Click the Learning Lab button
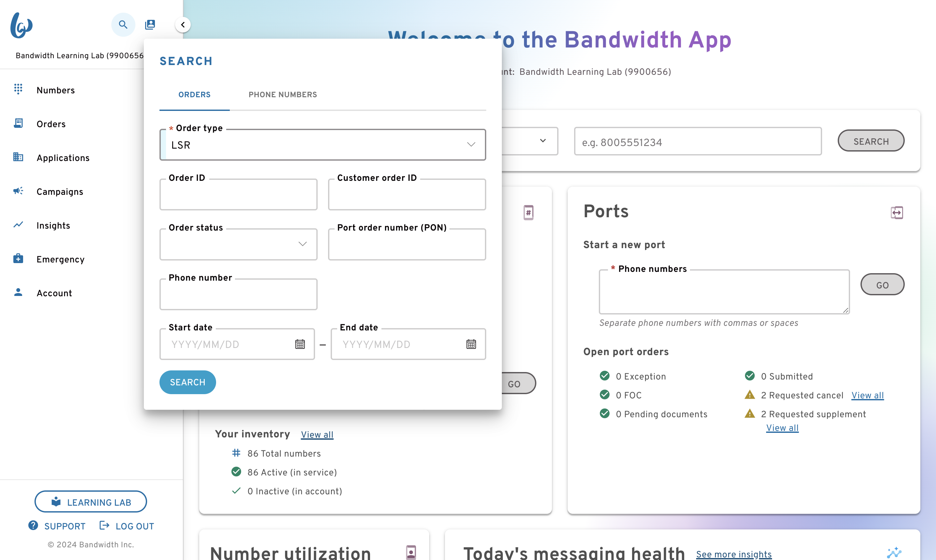The width and height of the screenshot is (936, 560). pyautogui.click(x=90, y=502)
